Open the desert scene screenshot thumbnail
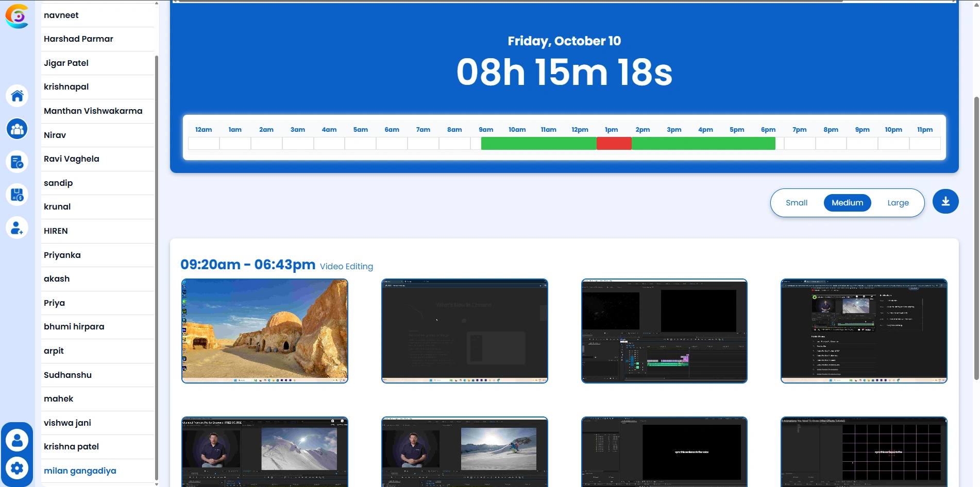Screen dimensions: 980x487 tap(264, 331)
